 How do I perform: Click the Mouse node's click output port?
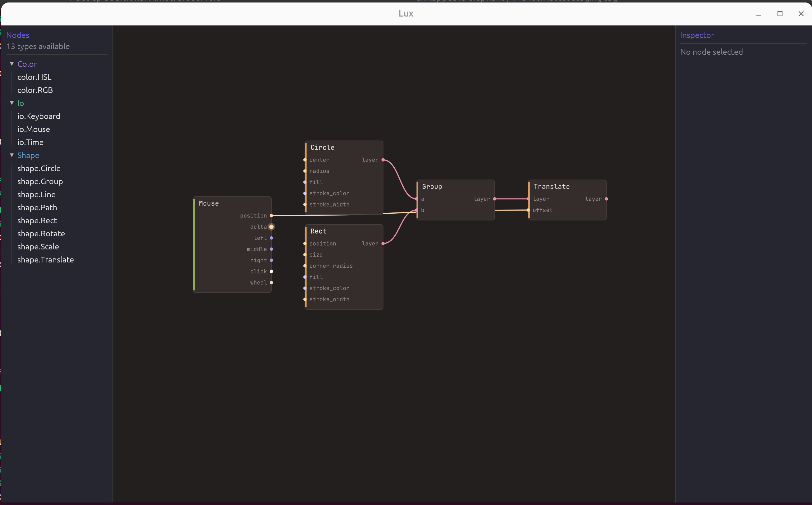point(271,271)
